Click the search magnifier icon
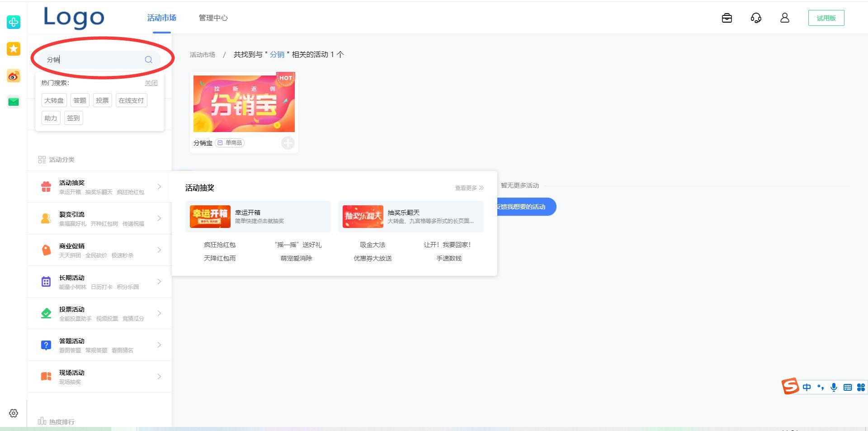The height and width of the screenshot is (431, 868). (148, 60)
